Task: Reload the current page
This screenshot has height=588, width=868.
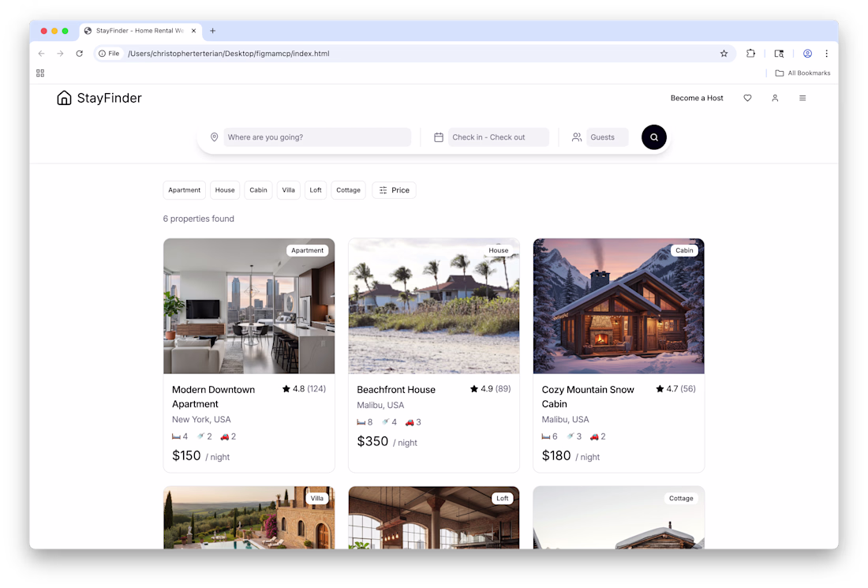Action: click(79, 54)
